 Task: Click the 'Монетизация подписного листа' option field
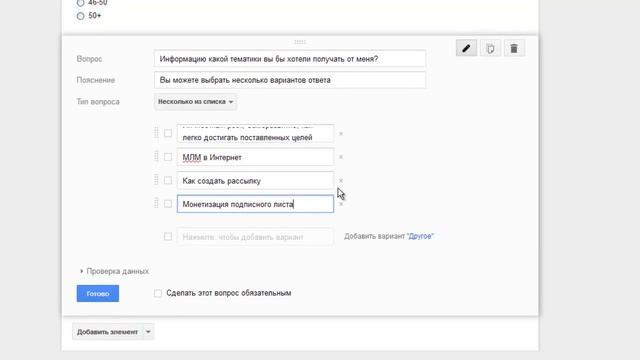(255, 204)
